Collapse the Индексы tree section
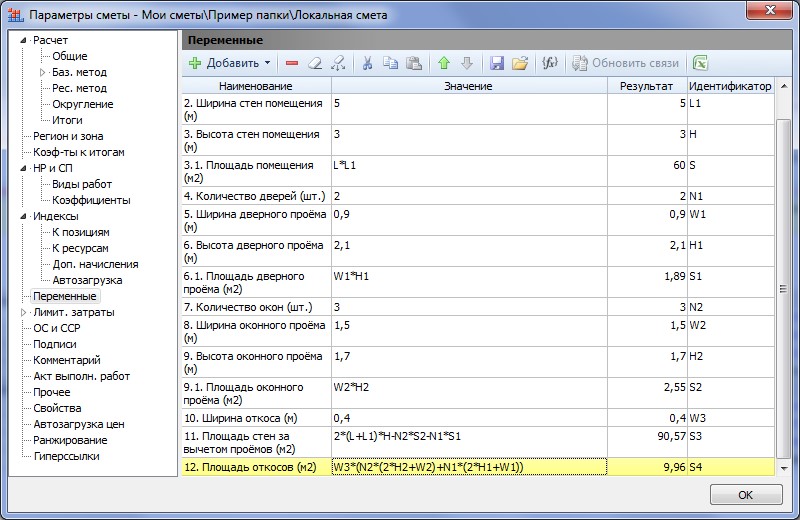The height and width of the screenshot is (520, 800). click(23, 216)
